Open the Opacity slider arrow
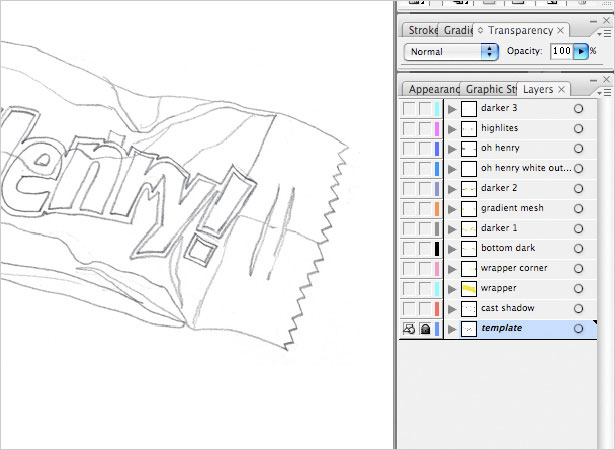The image size is (615, 450). tap(581, 51)
